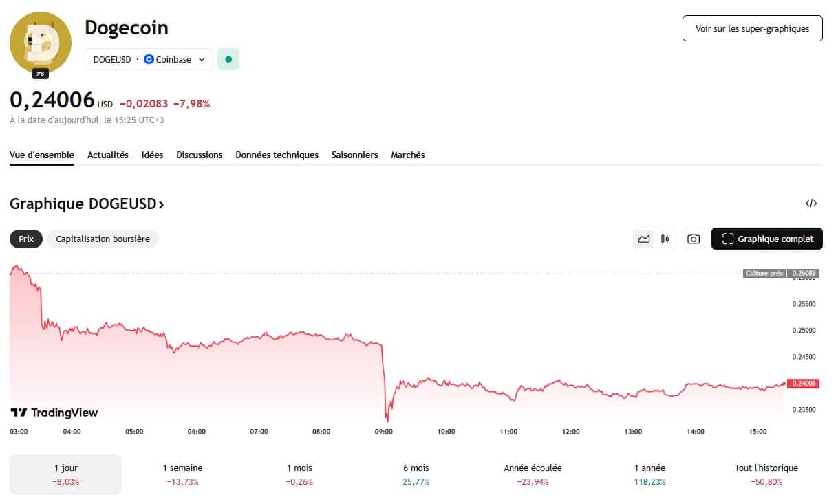The height and width of the screenshot is (504, 838).
Task: Click Voir sur les super-graphiques button
Action: [752, 28]
